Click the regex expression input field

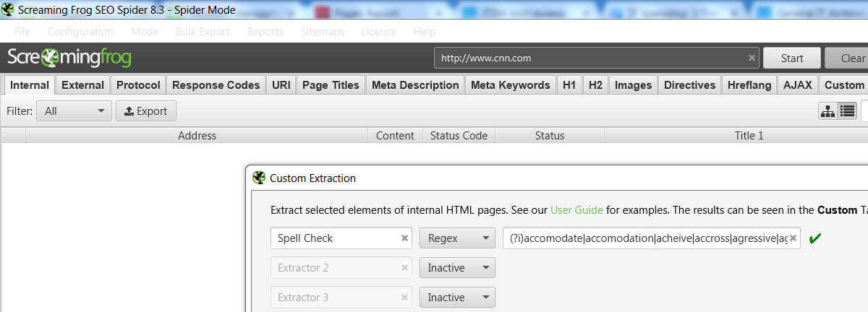click(651, 238)
